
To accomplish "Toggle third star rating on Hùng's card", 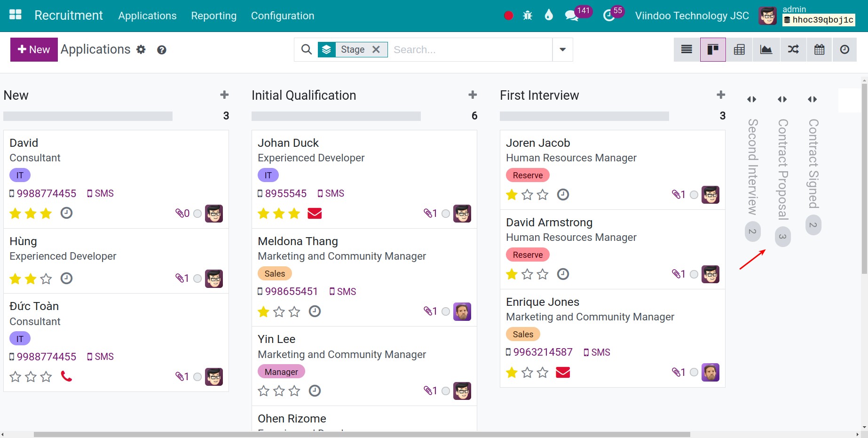I will (46, 279).
